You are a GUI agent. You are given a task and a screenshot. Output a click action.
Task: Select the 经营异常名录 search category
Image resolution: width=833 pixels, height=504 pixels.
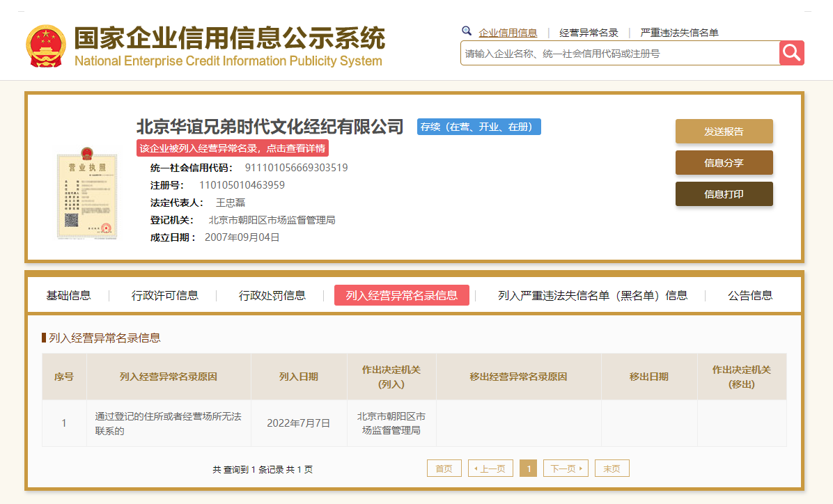click(589, 33)
